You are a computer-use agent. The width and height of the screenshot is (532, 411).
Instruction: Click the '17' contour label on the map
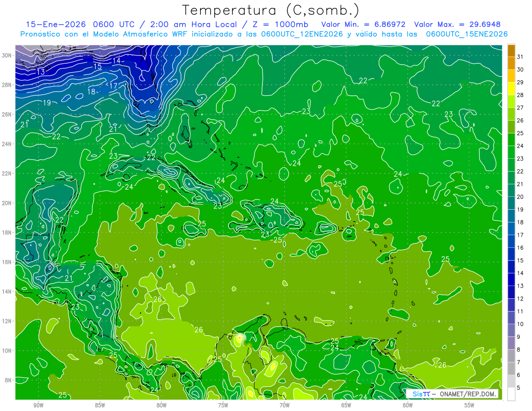point(113,86)
